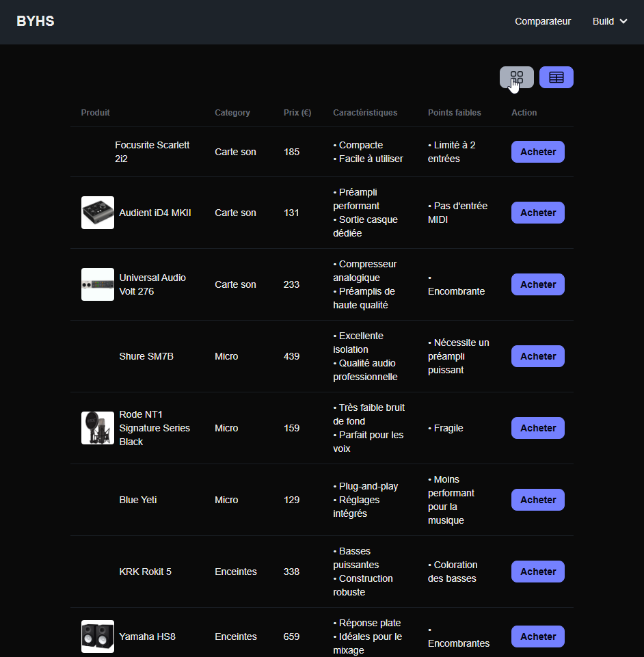This screenshot has height=657, width=644.
Task: Click the price 185 cell
Action: pos(292,152)
